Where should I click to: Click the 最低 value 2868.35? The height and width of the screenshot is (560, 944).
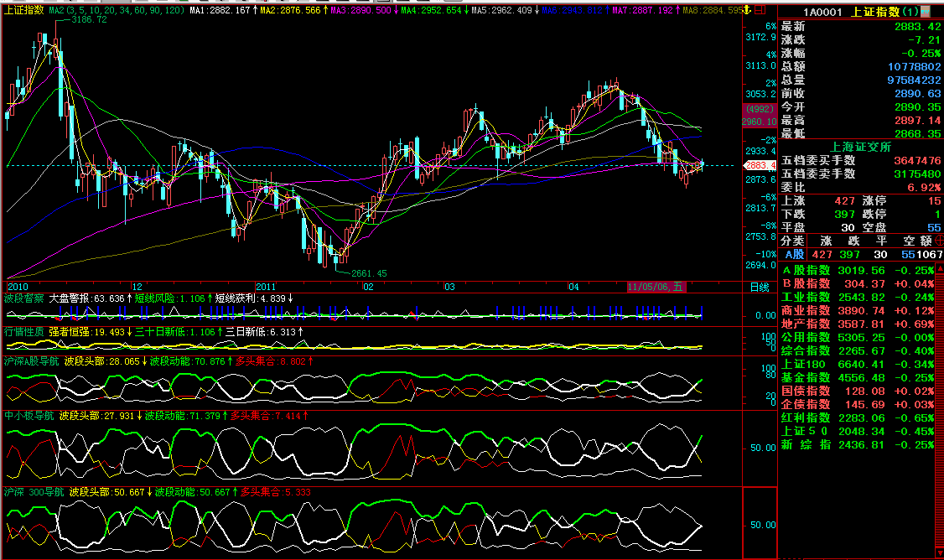coord(917,133)
